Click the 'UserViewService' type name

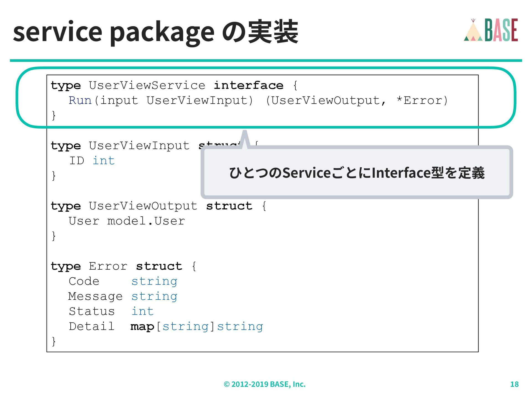click(147, 85)
